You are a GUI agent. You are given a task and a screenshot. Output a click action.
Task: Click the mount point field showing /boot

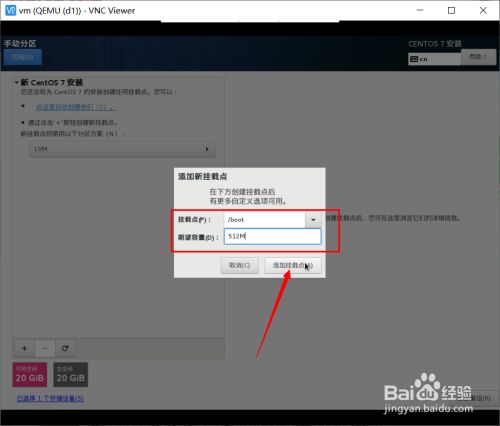point(265,220)
